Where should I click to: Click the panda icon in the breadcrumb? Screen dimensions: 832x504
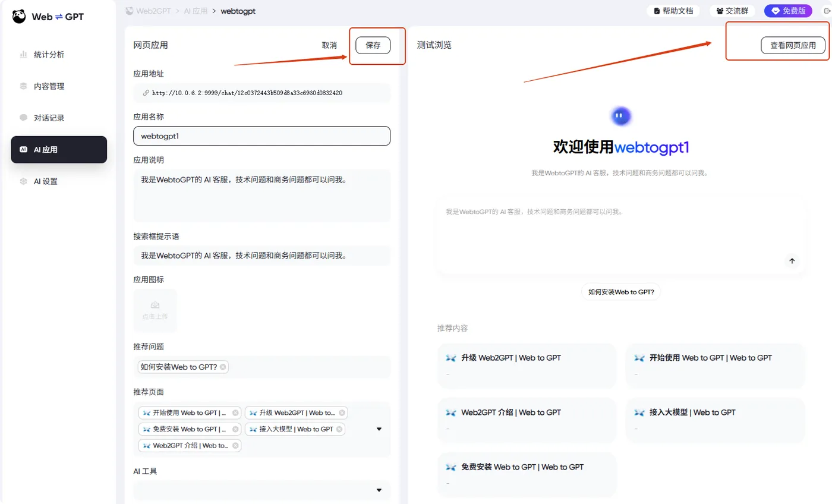130,11
